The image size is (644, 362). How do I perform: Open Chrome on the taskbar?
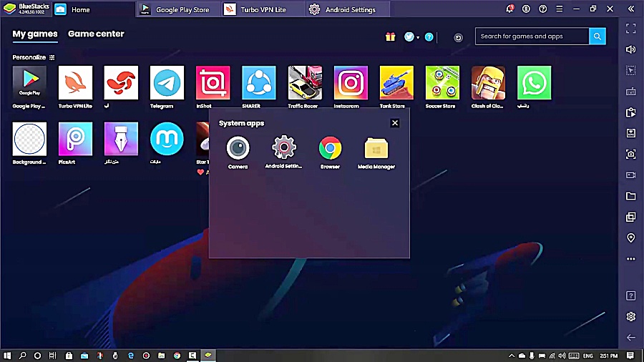pyautogui.click(x=177, y=356)
